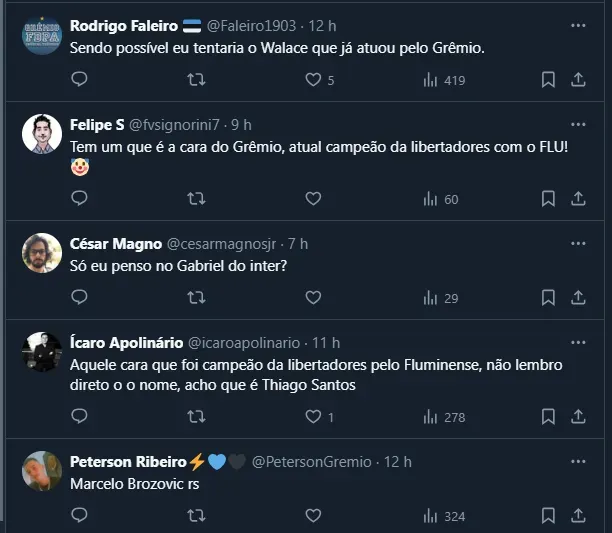Reply to Rodrigo Faleiro's tweet

point(80,80)
